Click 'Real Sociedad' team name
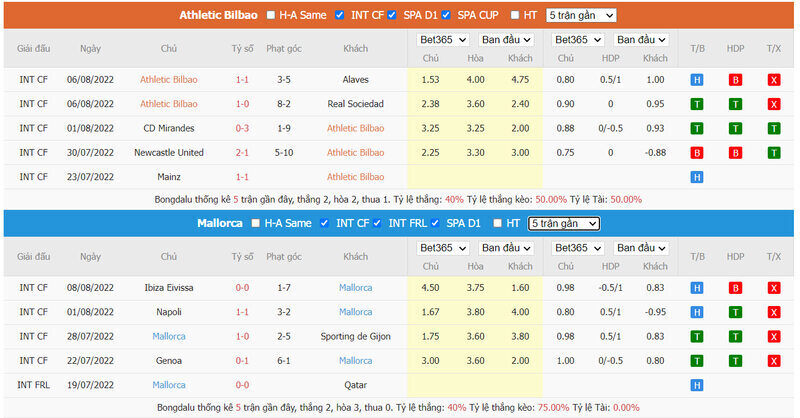 (x=356, y=104)
